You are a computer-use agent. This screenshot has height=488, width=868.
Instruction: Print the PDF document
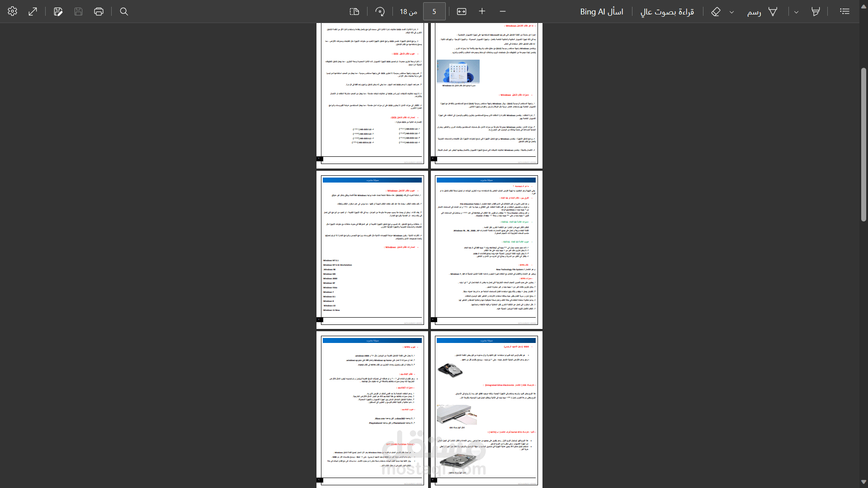(99, 11)
